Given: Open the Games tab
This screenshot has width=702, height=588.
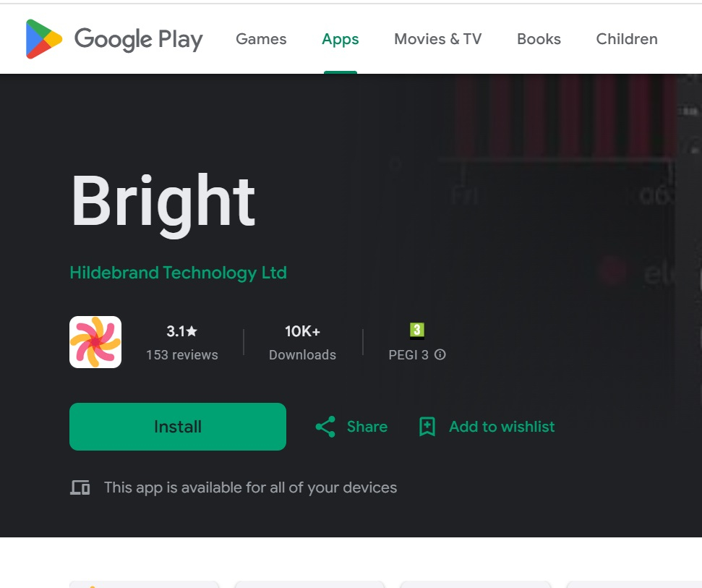Looking at the screenshot, I should pos(261,39).
